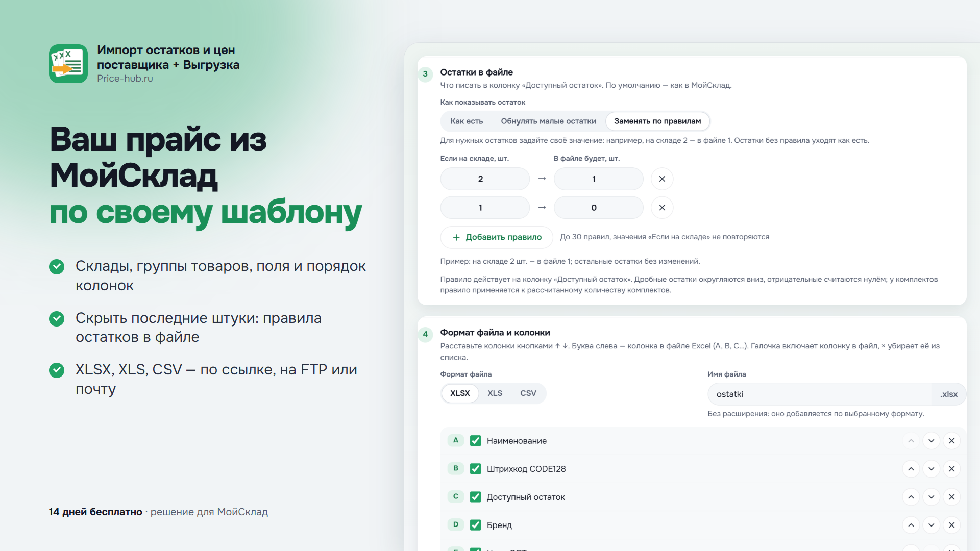Choose CSV file format

[528, 393]
